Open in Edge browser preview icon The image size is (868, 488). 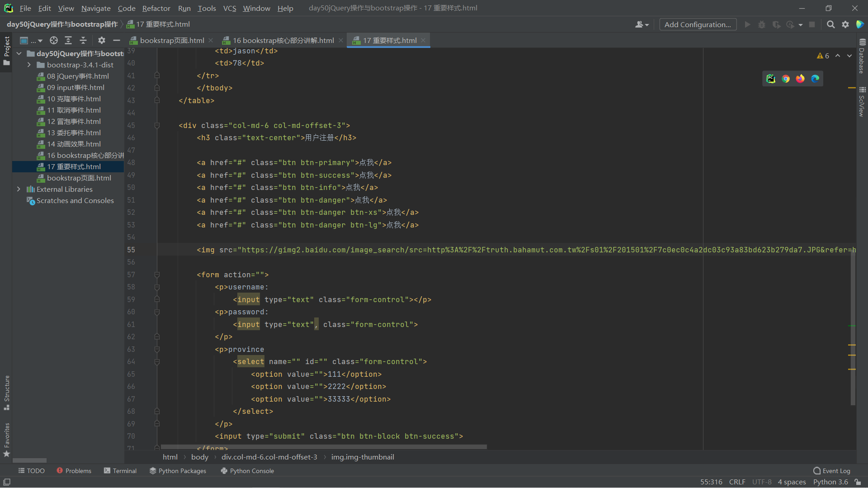[815, 79]
